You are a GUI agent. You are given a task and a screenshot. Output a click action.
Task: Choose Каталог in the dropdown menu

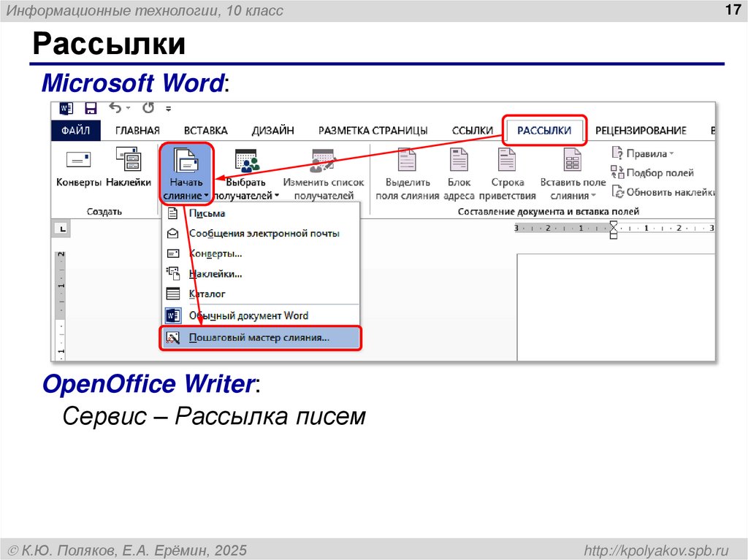pos(261,294)
